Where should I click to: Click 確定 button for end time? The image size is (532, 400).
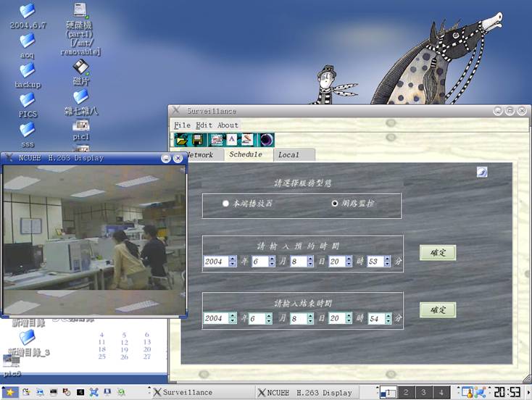coord(438,309)
